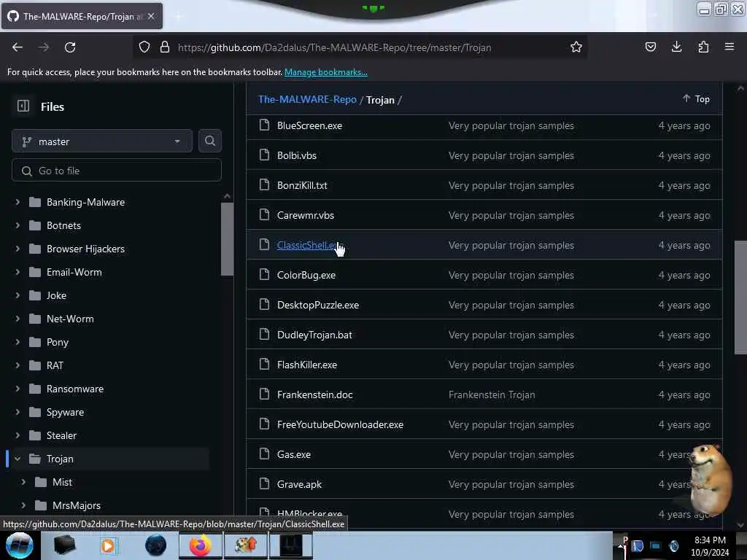Click the Banking-Malware folder icon
Viewport: 747px width, 560px height.
(35, 202)
